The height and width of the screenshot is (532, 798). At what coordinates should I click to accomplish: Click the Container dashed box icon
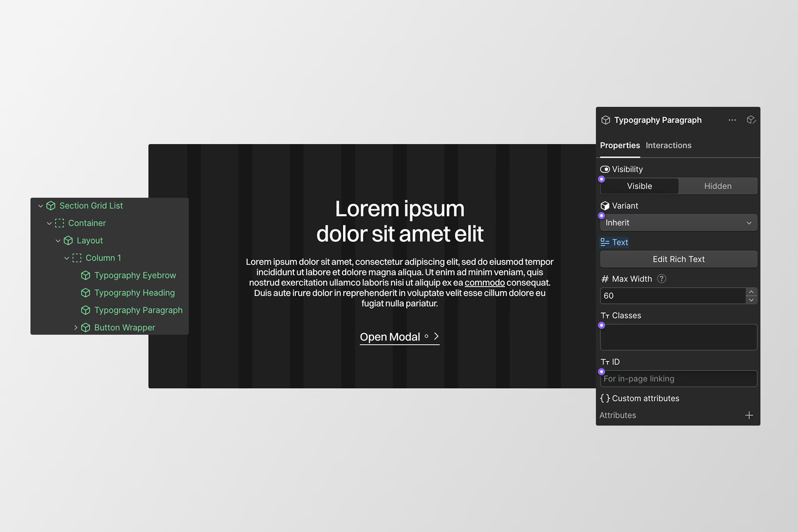click(59, 223)
